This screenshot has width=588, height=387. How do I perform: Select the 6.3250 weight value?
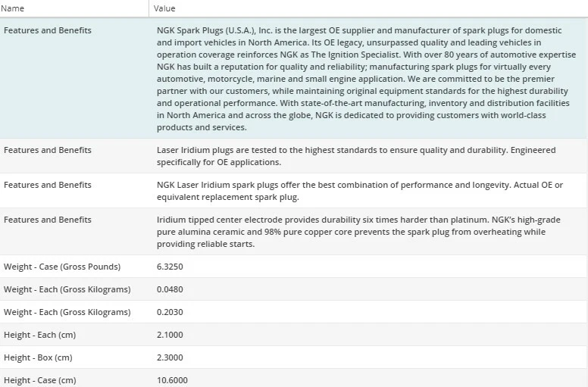(x=170, y=267)
